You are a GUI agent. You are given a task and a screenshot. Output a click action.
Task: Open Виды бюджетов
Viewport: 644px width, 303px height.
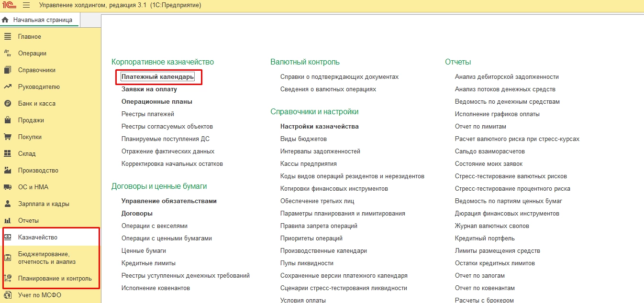coord(303,139)
